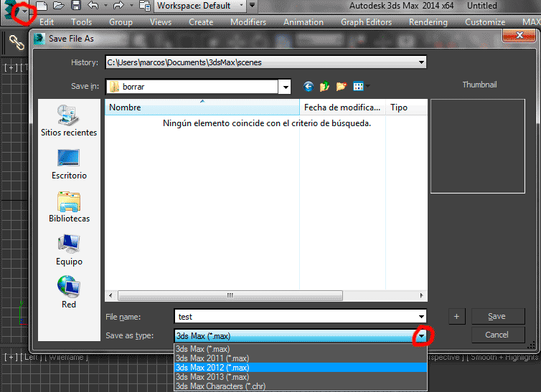This screenshot has width=541, height=392.
Task: Open the Graph Editors menu
Action: (x=366, y=22)
